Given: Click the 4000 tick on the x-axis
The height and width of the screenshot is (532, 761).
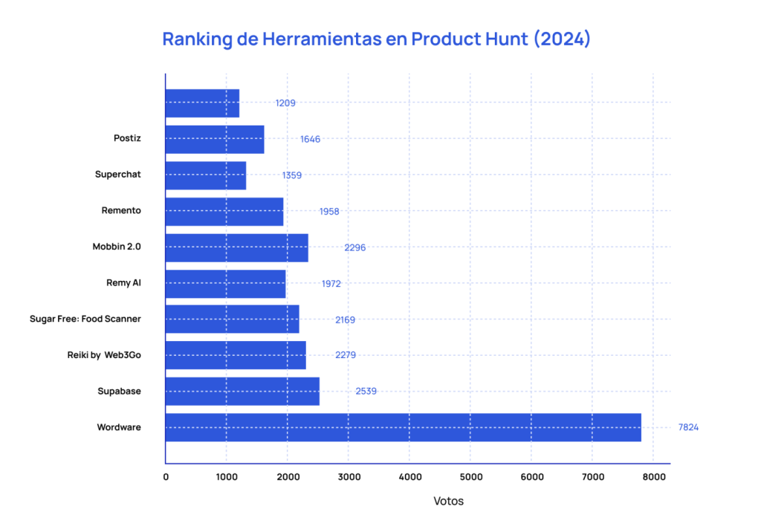Looking at the screenshot, I should 410,477.
